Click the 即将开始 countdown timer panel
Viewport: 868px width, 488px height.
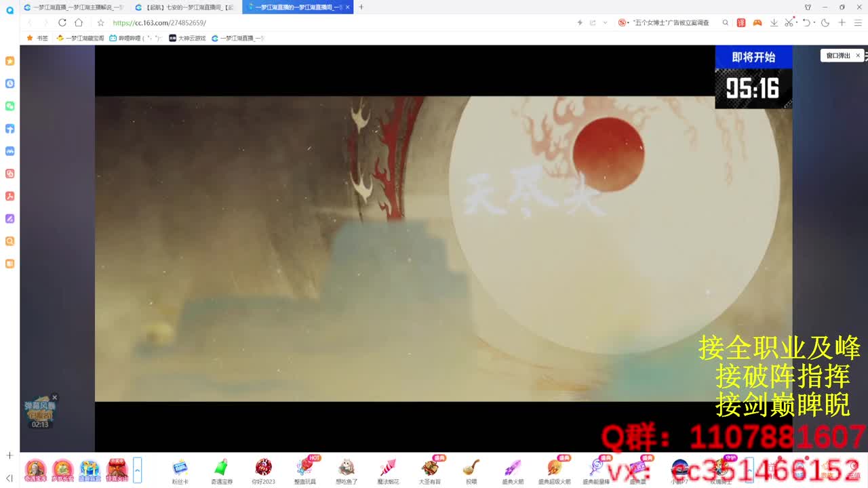(753, 75)
